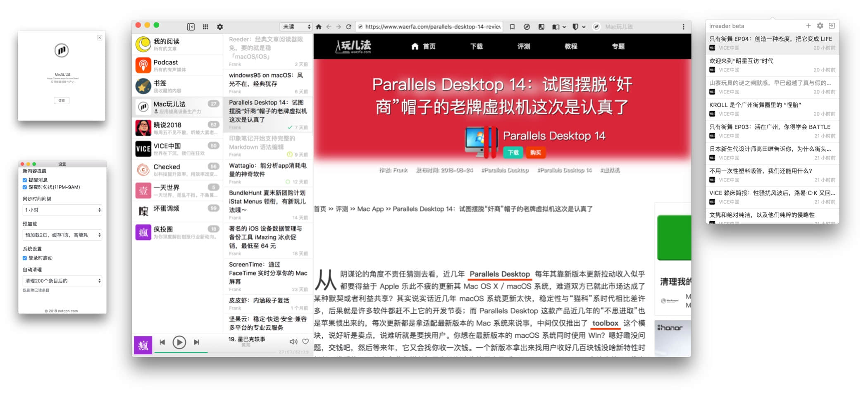Navigate back with the left arrow
Screen dimensions: 868x396
click(x=329, y=26)
